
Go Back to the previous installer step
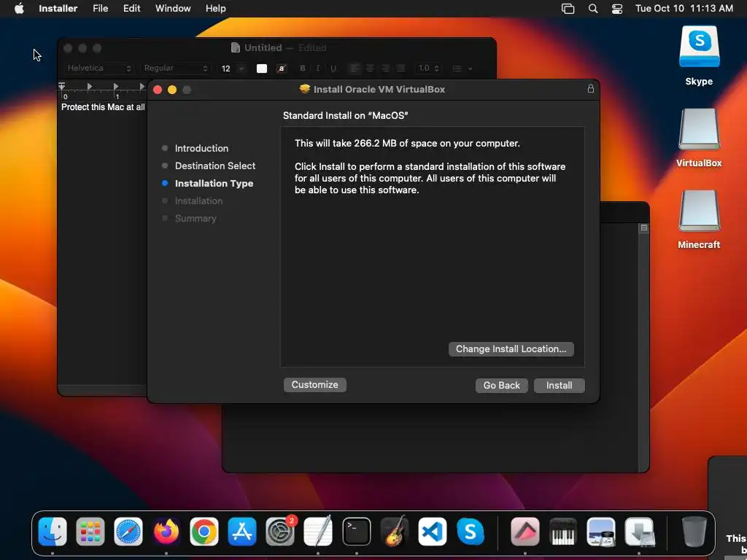(x=501, y=385)
